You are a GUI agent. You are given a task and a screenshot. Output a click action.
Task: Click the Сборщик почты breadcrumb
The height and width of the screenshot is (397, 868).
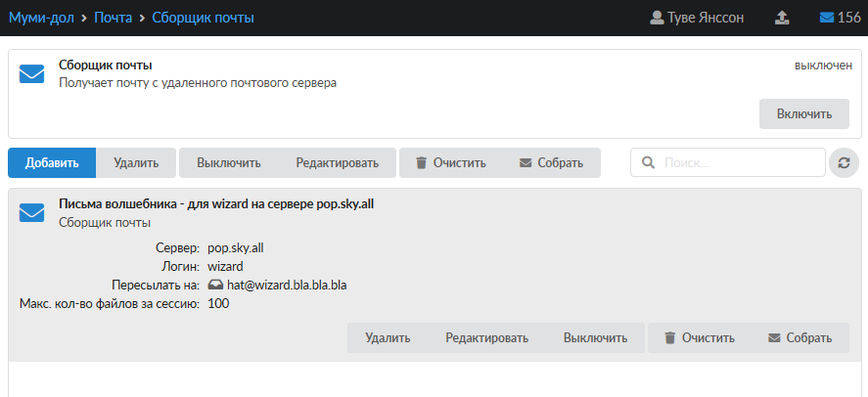[x=203, y=18]
